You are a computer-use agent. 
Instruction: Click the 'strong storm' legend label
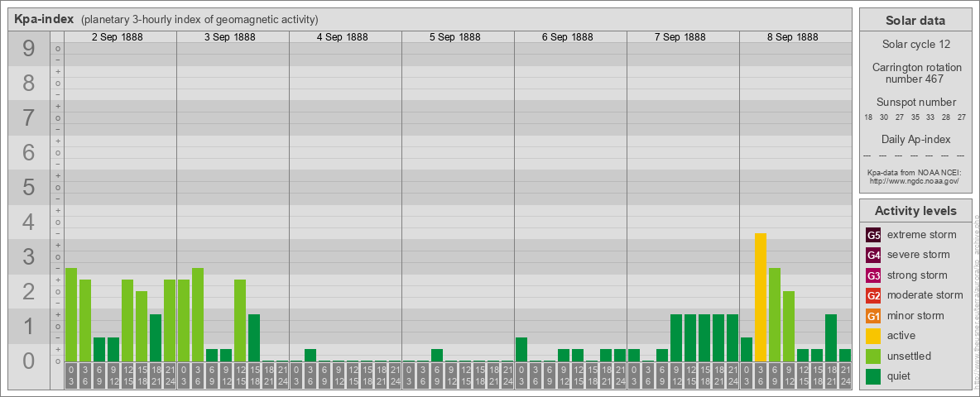click(917, 275)
